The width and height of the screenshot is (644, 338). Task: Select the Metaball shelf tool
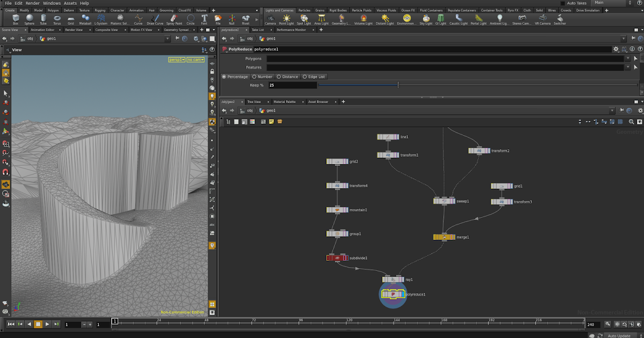pyautogui.click(x=85, y=20)
